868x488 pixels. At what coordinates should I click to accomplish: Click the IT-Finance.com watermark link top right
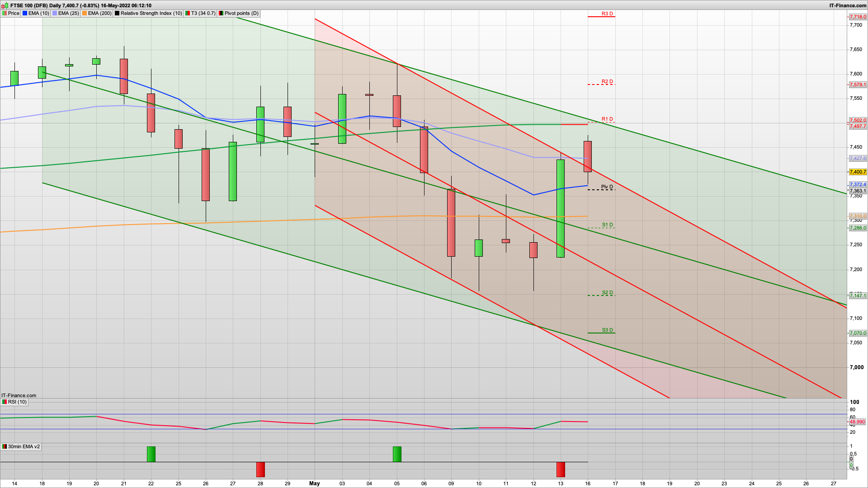pyautogui.click(x=848, y=5)
